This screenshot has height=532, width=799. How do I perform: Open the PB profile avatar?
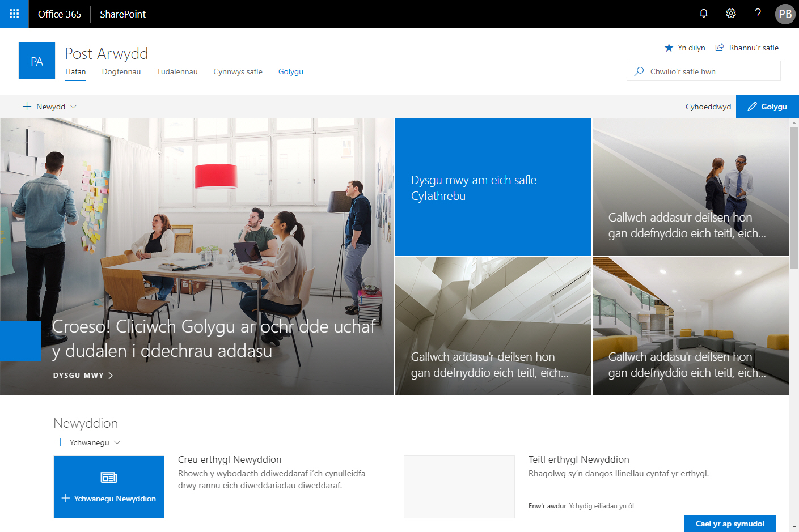pyautogui.click(x=785, y=14)
